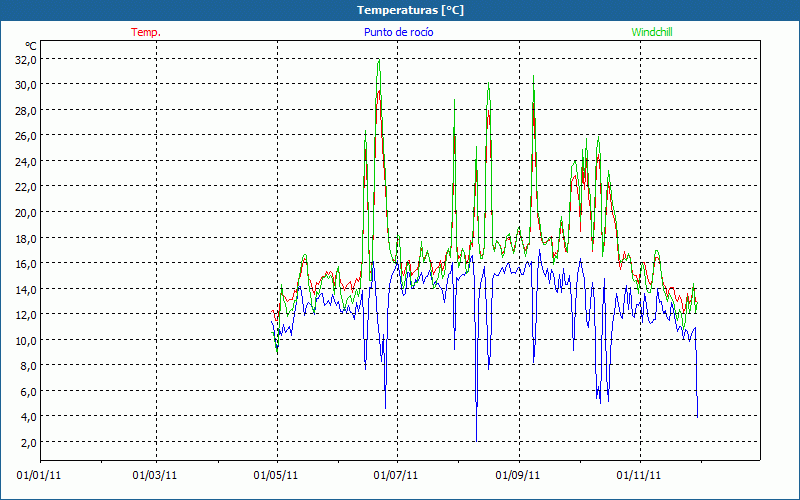Select the 4,0 y-axis value
This screenshot has height=500, width=800.
(29, 417)
